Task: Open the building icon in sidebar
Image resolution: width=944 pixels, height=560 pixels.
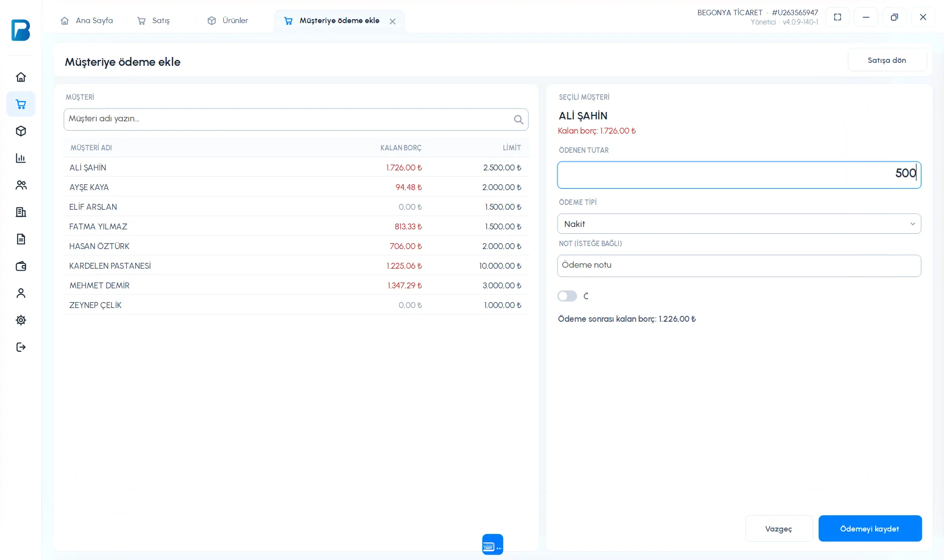Action: click(21, 212)
